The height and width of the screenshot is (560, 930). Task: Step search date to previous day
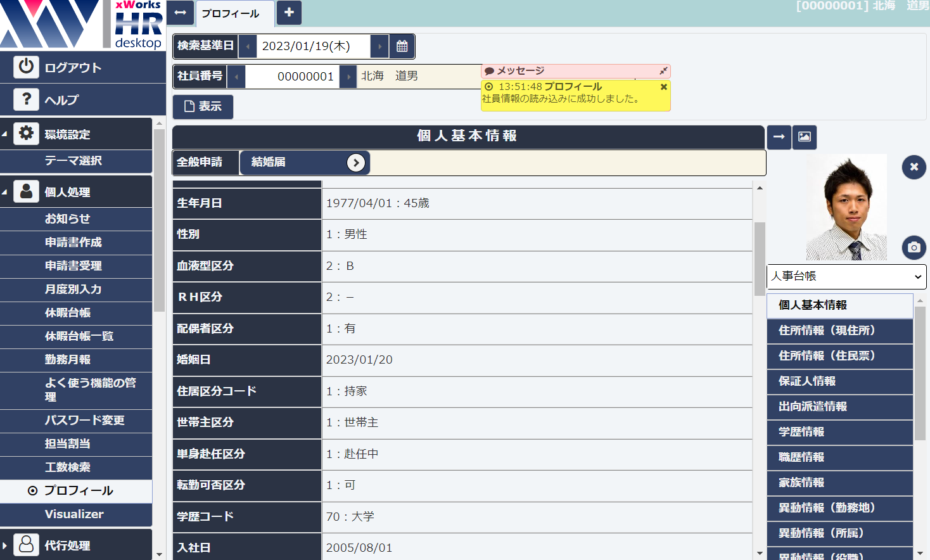248,46
